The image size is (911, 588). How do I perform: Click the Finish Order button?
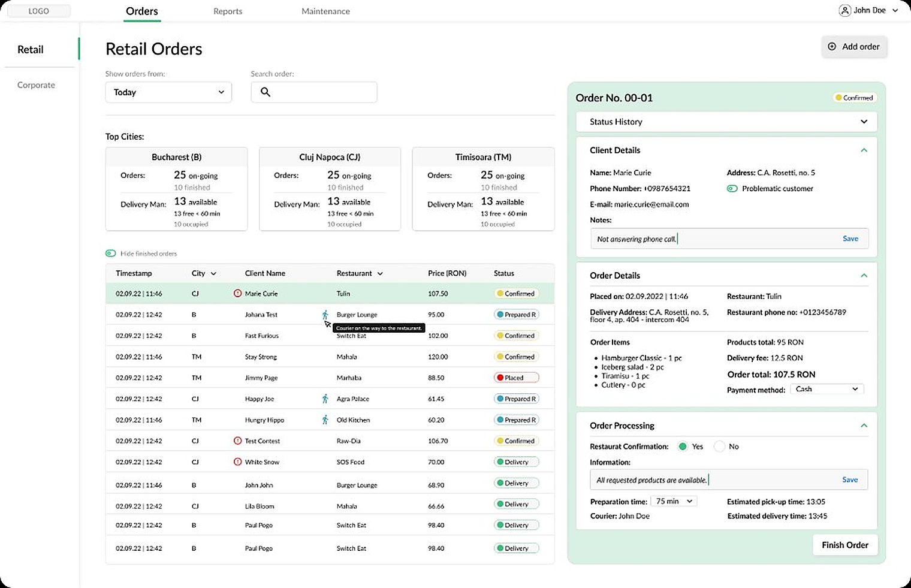click(x=845, y=545)
